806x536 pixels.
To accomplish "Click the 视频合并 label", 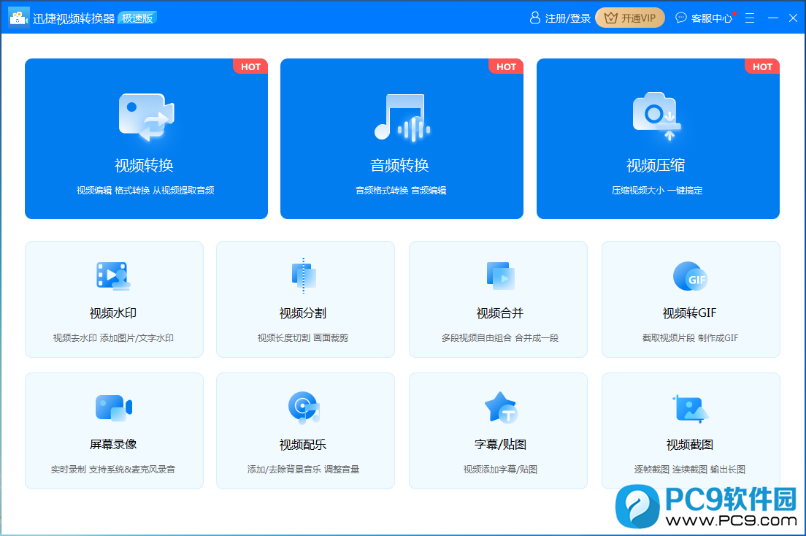I will pos(500,313).
